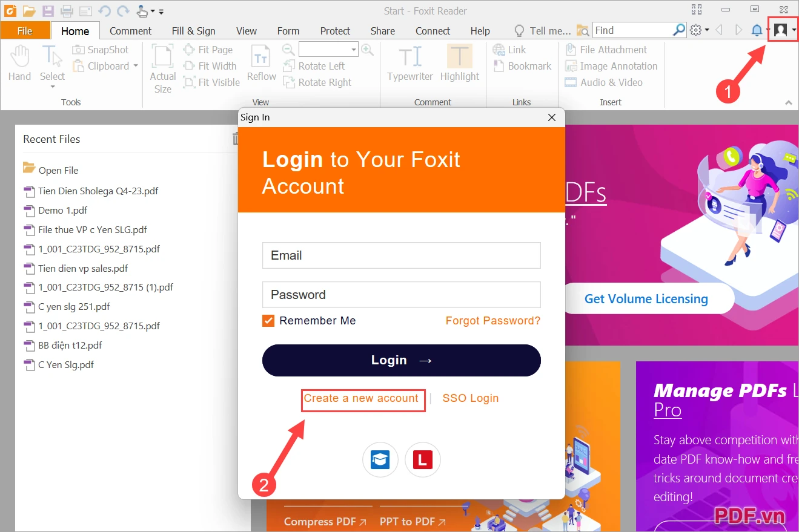
Task: Choose Fit Width view
Action: click(x=210, y=66)
